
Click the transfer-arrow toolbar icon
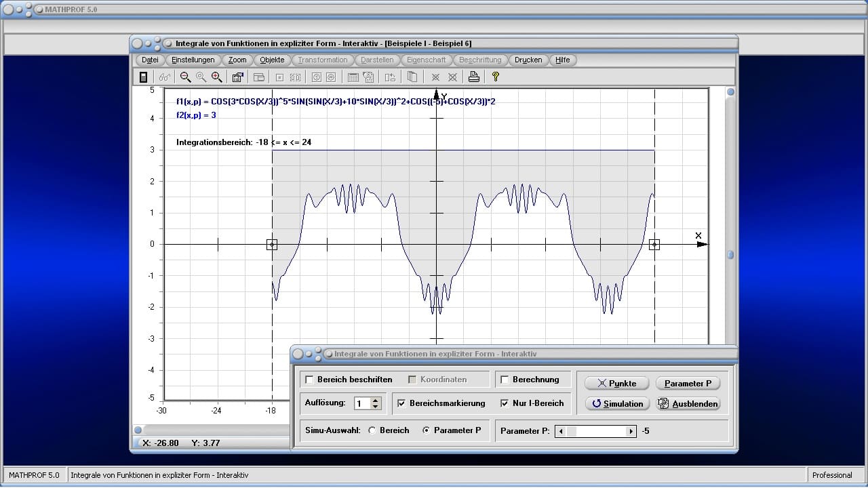tap(390, 77)
